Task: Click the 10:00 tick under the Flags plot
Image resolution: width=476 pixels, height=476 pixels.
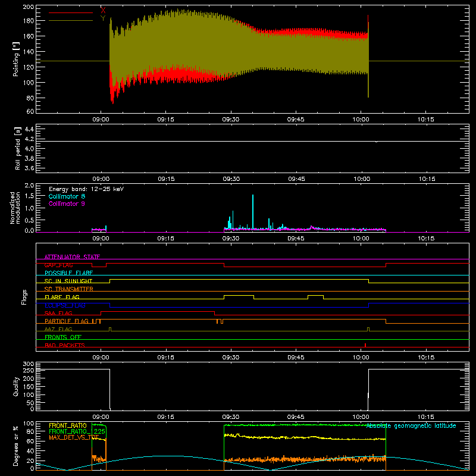Action: click(x=361, y=358)
